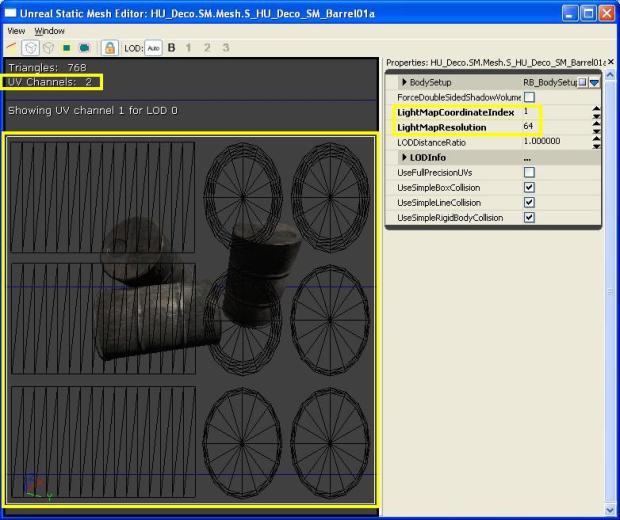Click the small square BodySetup icon
This screenshot has height=520, width=620.
pyautogui.click(x=582, y=82)
